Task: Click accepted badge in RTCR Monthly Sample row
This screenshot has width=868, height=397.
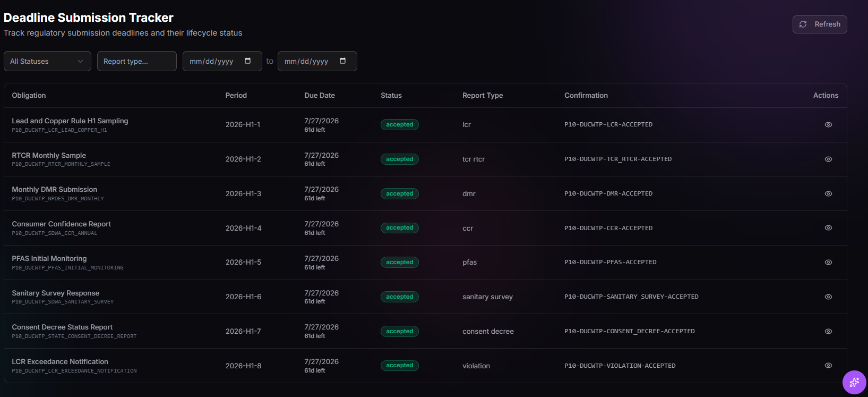Action: 400,159
